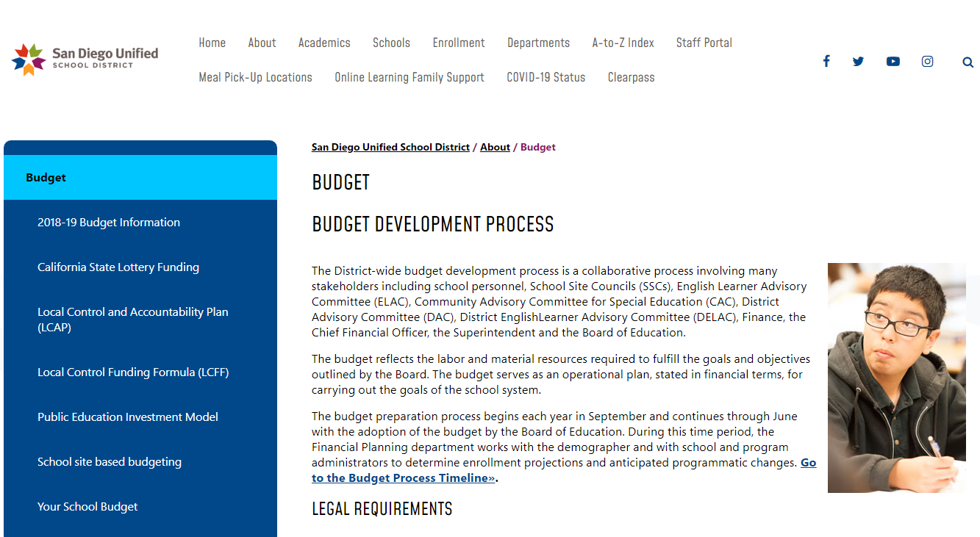The image size is (980, 537).
Task: Click the student photo thumbnail
Action: click(x=896, y=378)
